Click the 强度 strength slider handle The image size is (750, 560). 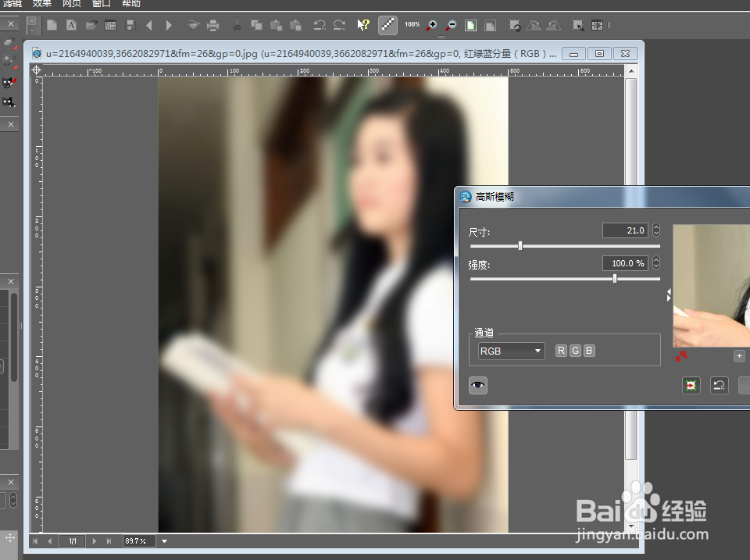[615, 278]
